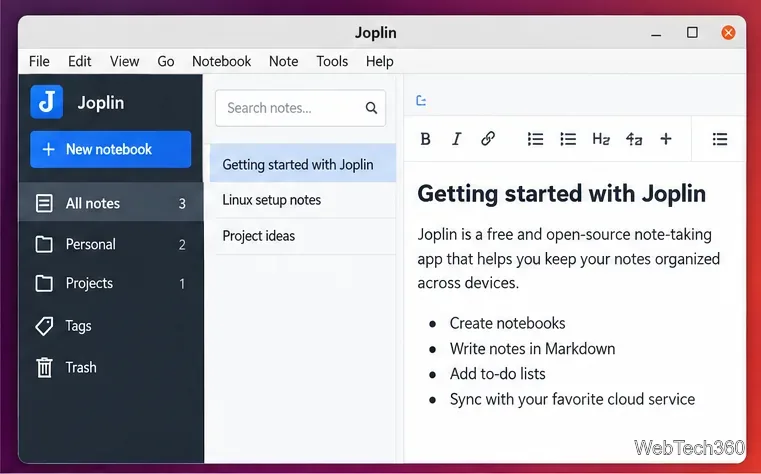Click the Joplin J logo in sidebar
The image size is (761, 474).
[47, 102]
